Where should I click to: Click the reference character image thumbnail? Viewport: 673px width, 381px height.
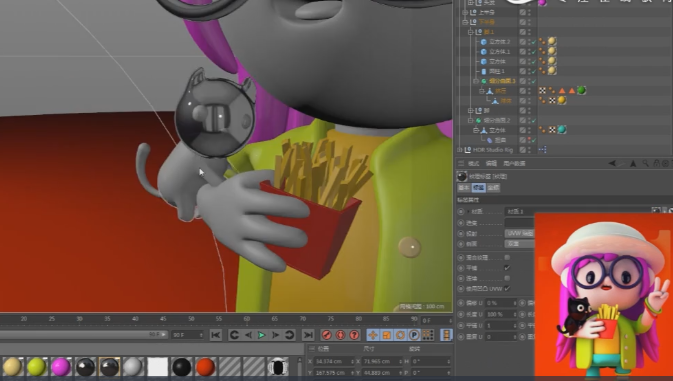point(603,295)
